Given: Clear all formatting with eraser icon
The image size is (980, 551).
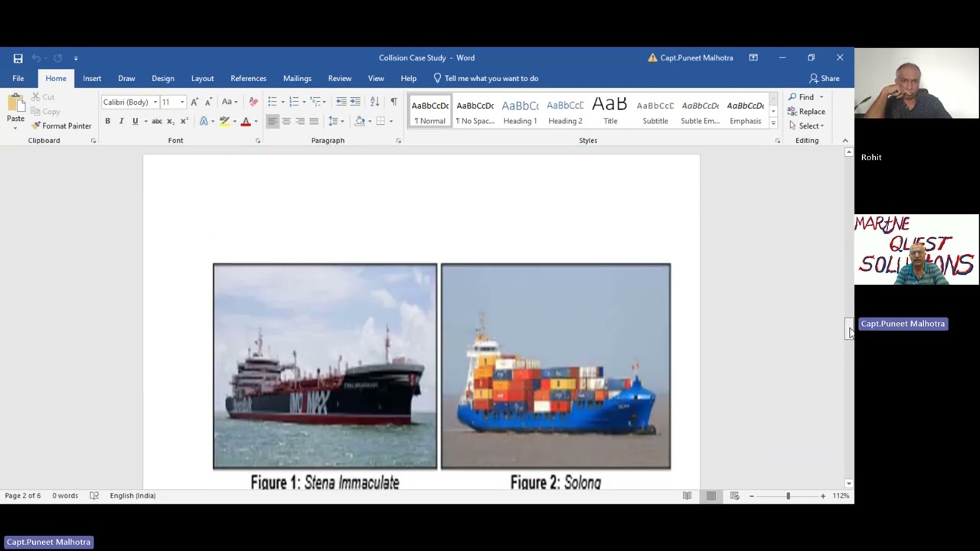Looking at the screenshot, I should click(x=253, y=102).
